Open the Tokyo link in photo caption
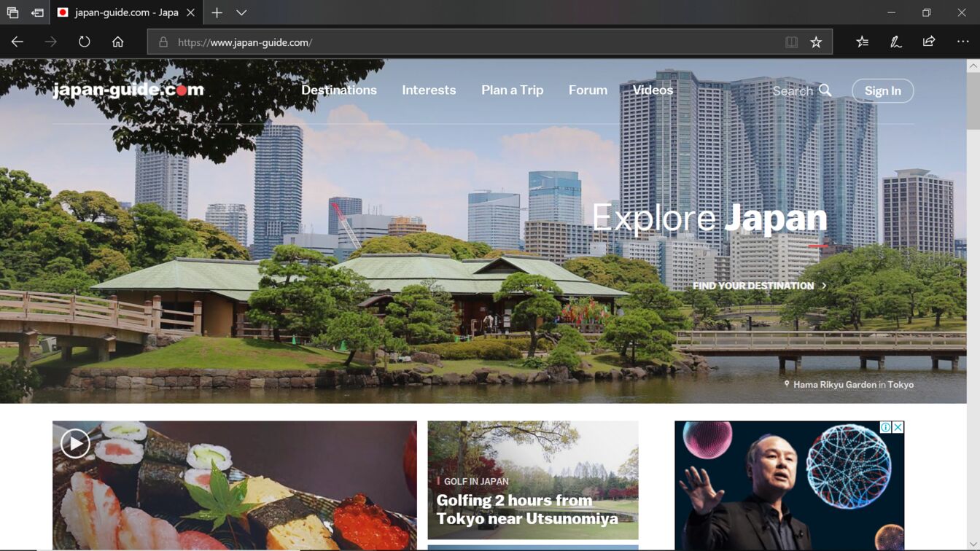The image size is (980, 551). click(x=901, y=385)
